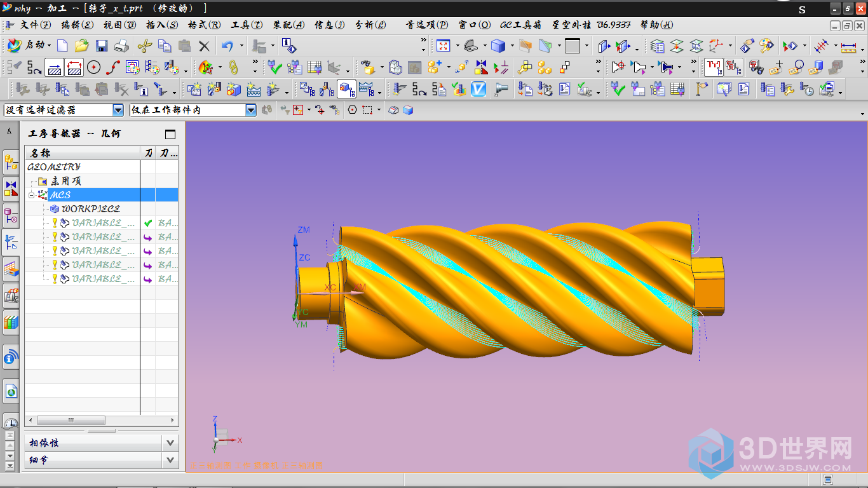Open the 启动 dropdown arrow

(49, 46)
